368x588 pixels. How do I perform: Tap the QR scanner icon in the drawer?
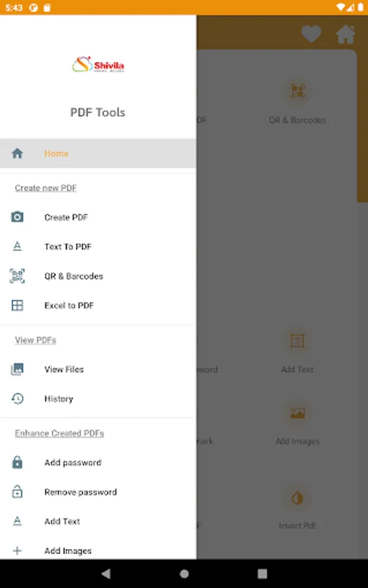[x=17, y=276]
